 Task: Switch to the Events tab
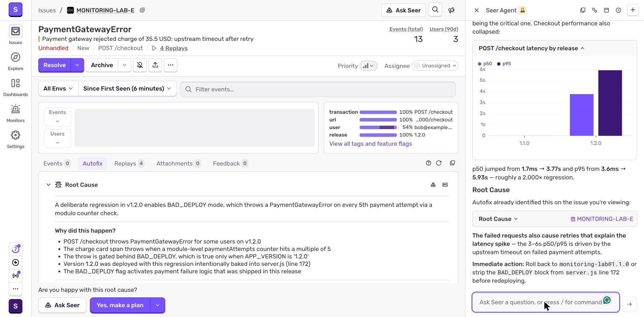coord(57,164)
